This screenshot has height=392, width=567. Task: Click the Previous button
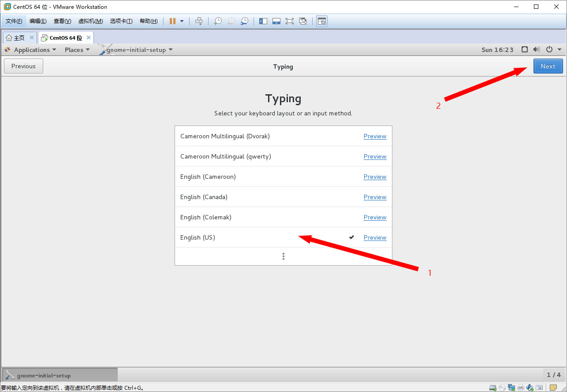pos(23,66)
